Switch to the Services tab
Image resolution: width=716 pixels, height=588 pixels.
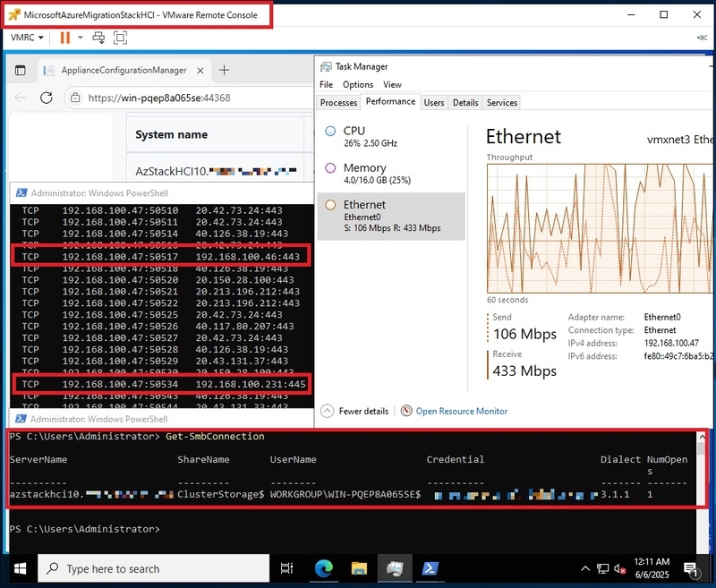coord(502,103)
